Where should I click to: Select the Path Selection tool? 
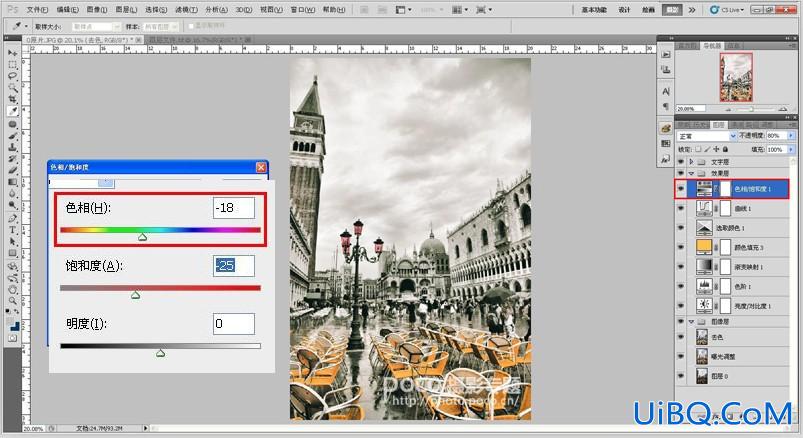click(x=12, y=241)
